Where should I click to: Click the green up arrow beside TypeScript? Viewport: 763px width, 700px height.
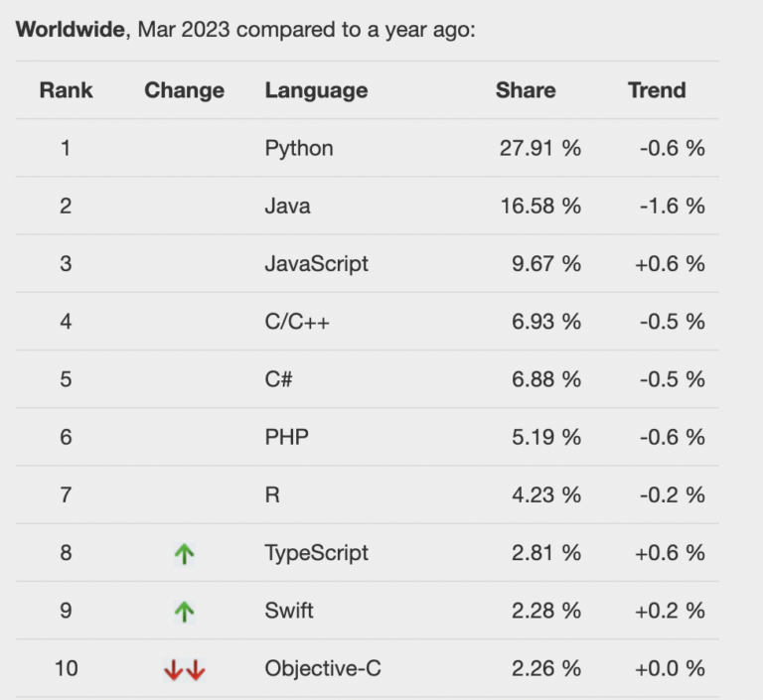click(185, 554)
